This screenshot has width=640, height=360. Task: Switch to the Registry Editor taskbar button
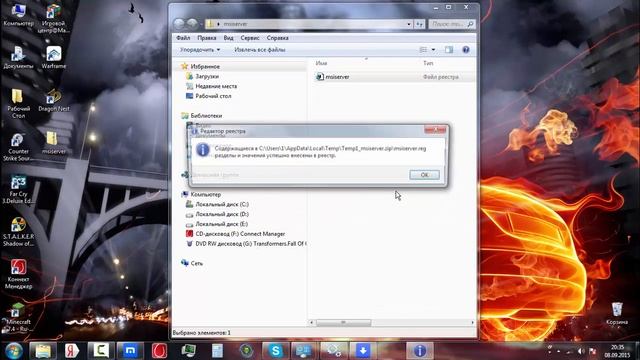pos(420,351)
